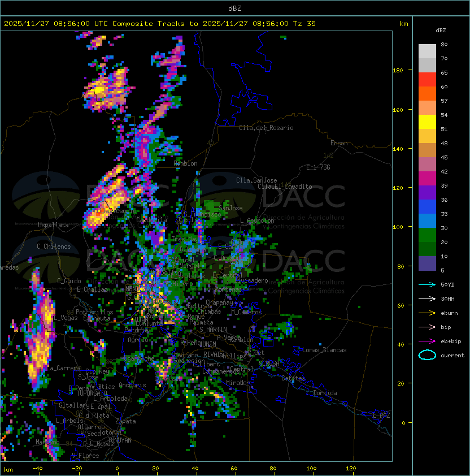This screenshot has width=470, height=476.
Task: Click the M_Caseros map label
Action: click(x=246, y=312)
